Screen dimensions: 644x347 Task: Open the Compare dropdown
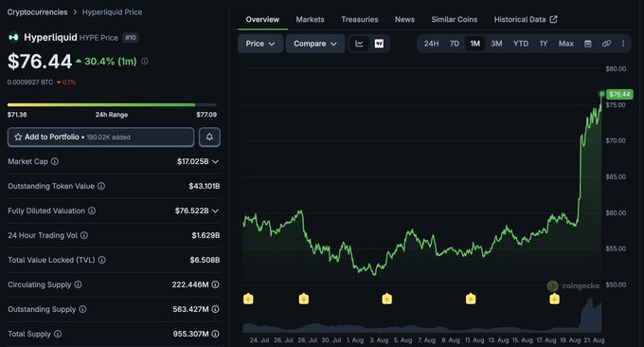(315, 44)
